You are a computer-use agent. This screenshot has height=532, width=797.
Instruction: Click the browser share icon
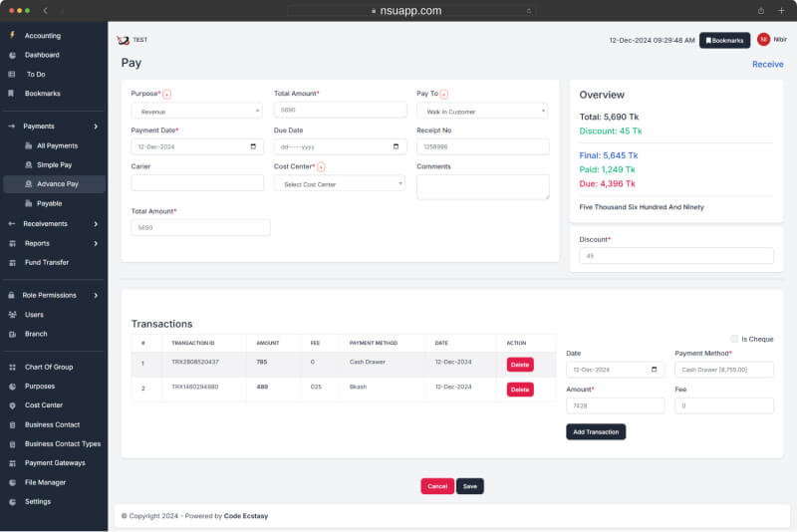tap(761, 10)
